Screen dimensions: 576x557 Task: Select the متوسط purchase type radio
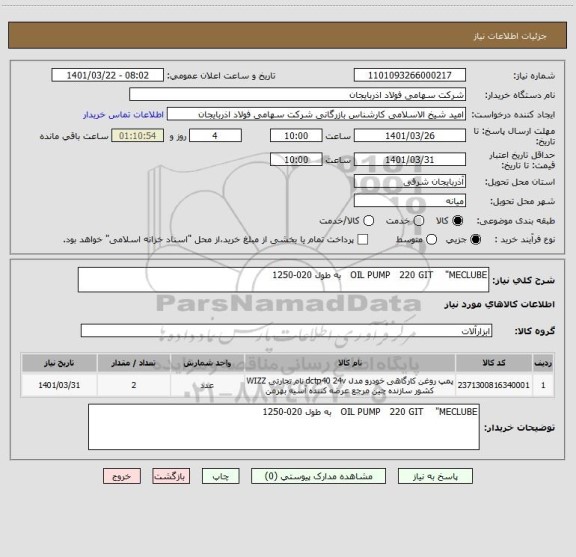pos(431,240)
